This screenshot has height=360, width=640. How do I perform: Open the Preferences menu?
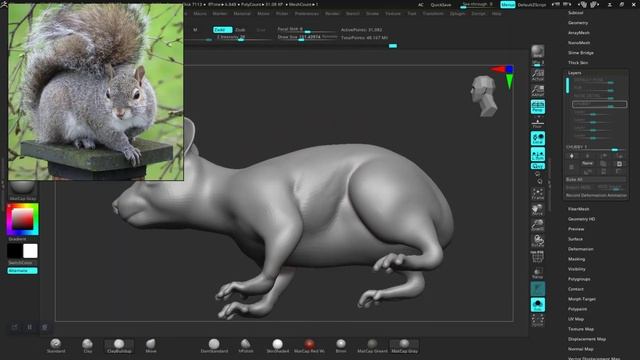pyautogui.click(x=307, y=13)
